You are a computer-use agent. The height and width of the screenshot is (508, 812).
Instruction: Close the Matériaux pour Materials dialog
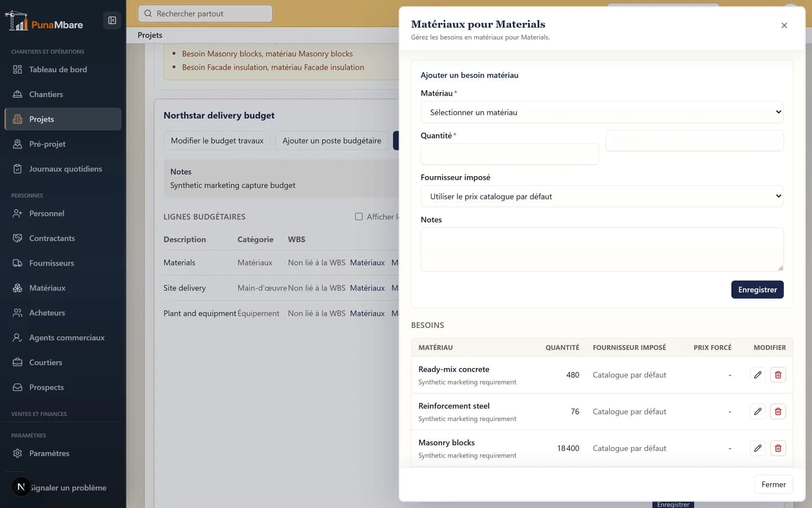(x=784, y=25)
